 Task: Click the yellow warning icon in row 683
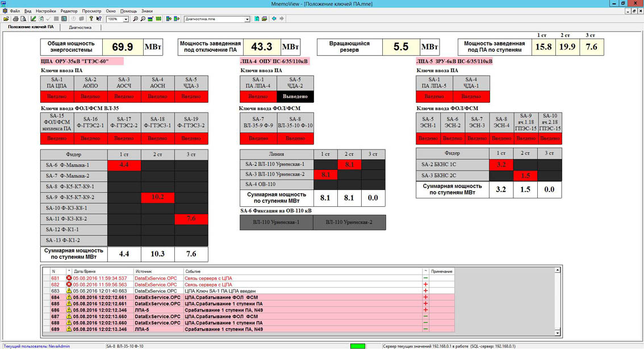(x=69, y=291)
